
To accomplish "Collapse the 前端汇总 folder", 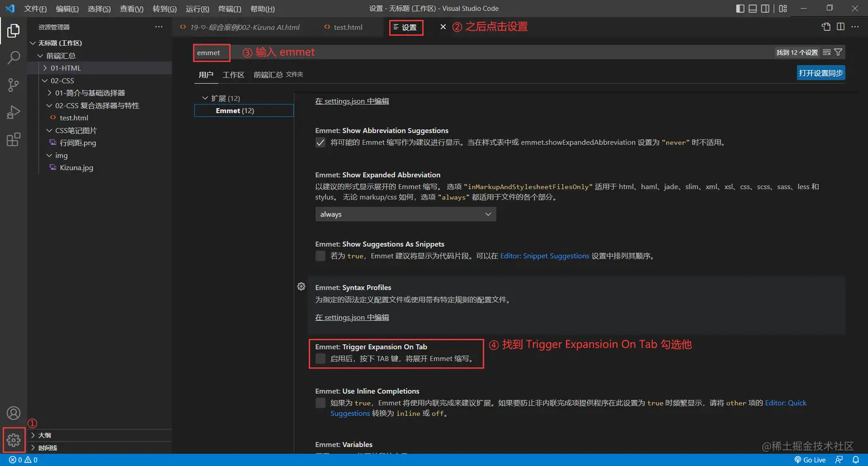I will point(40,56).
